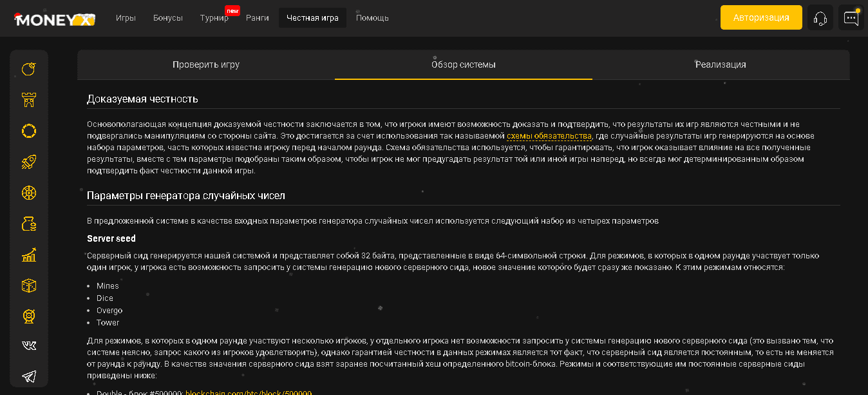Open the Telegram paper plane icon
Image resolution: width=868 pixels, height=395 pixels.
pyautogui.click(x=29, y=376)
